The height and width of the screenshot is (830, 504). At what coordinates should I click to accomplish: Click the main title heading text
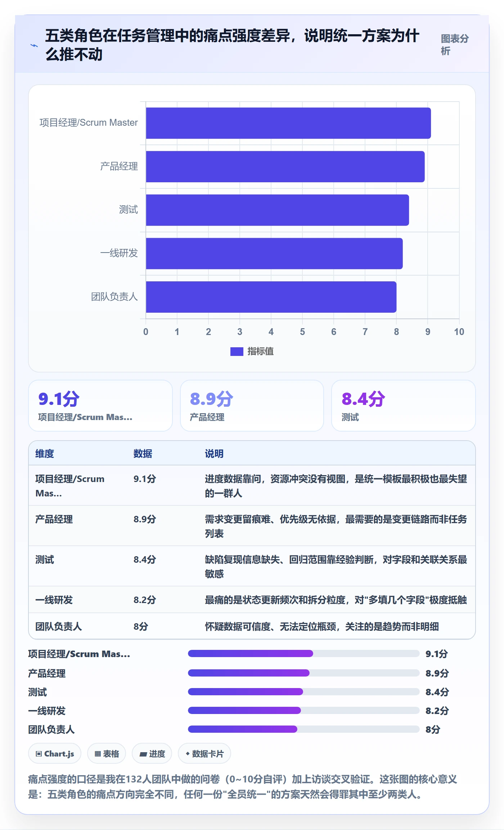click(x=232, y=45)
